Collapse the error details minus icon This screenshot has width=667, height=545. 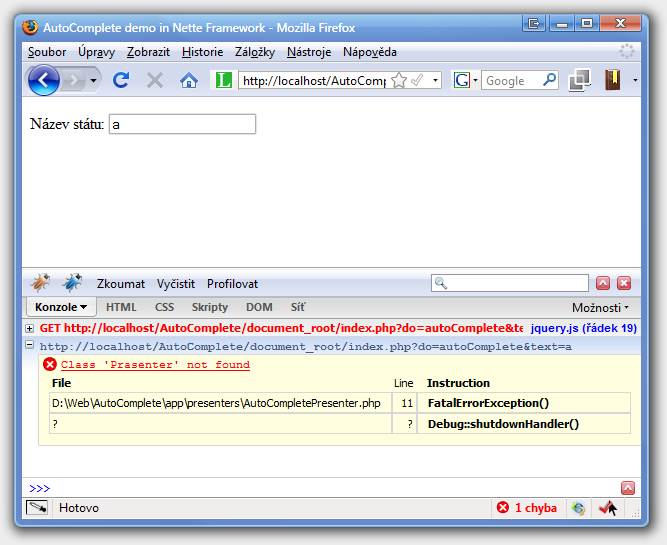29,345
